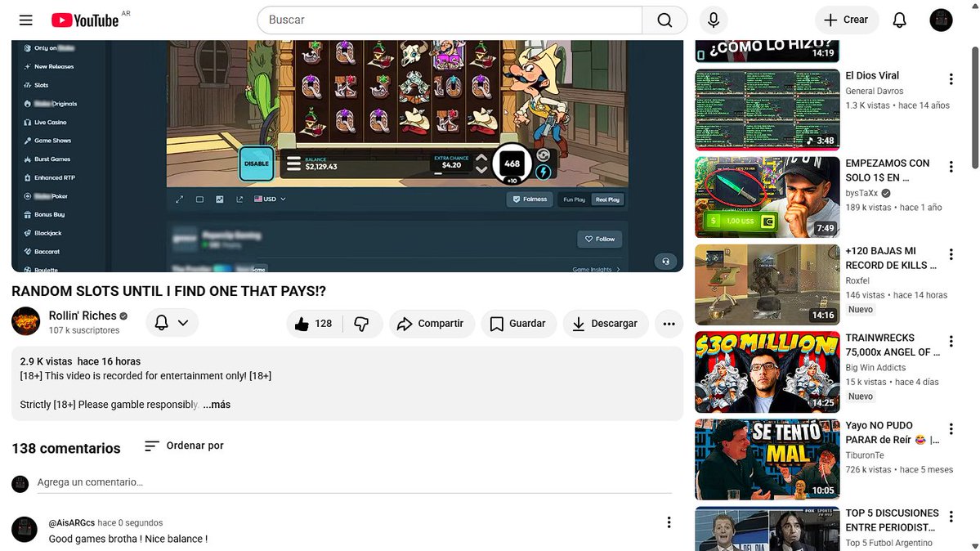
Task: Save the video with Guardar
Action: 518,324
